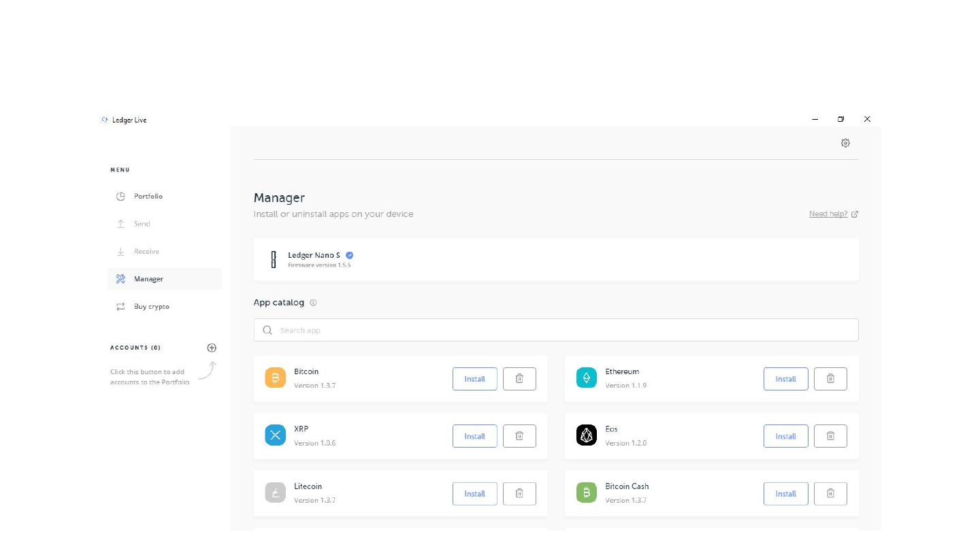This screenshot has height=551, width=980.
Task: Install the Ethereum app
Action: coord(786,379)
